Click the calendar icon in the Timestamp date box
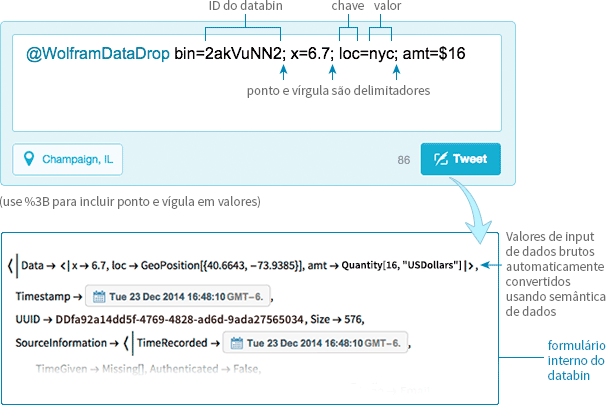The width and height of the screenshot is (609, 405). click(x=99, y=297)
